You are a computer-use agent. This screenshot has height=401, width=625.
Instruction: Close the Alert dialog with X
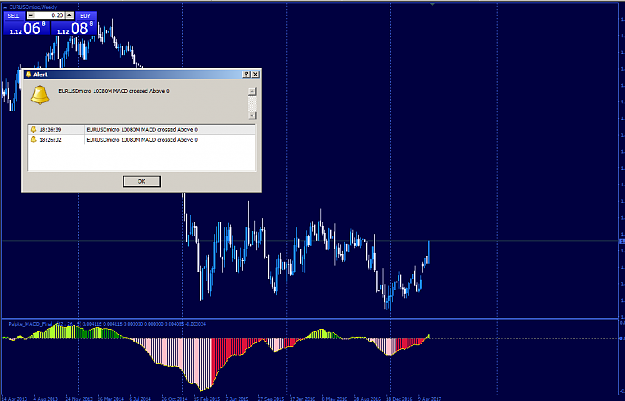256,74
